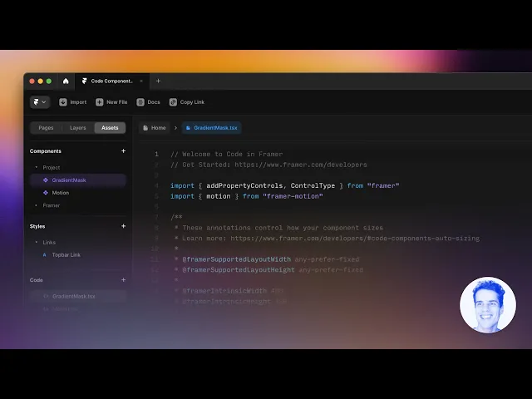The width and height of the screenshot is (532, 399).
Task: Select the GradientMask component
Action: [x=78, y=180]
